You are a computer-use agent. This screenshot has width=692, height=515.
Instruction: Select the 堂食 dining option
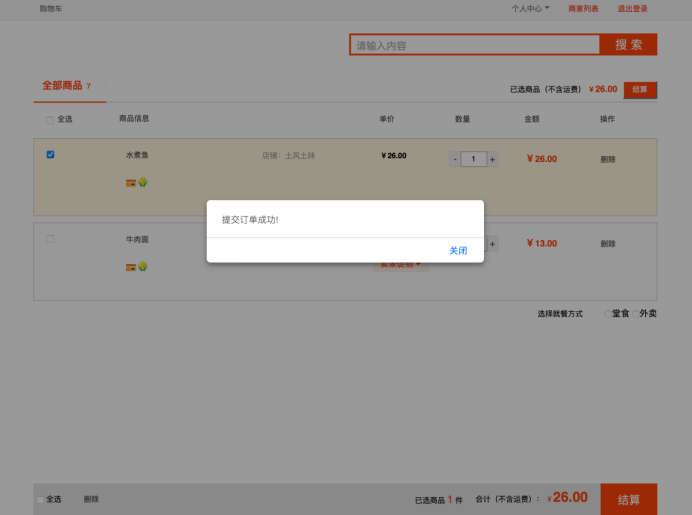[x=607, y=314]
